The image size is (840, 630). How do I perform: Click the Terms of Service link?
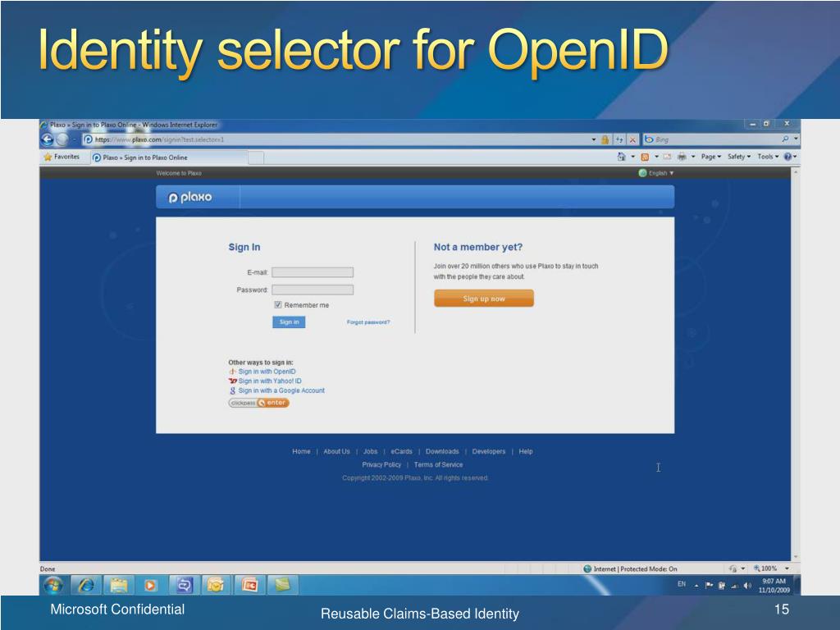[x=438, y=465]
